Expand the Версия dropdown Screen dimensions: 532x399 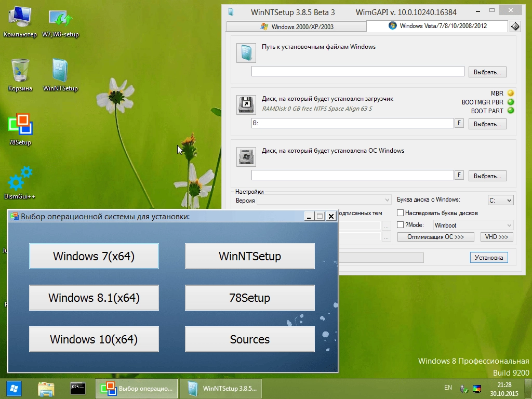[324, 200]
